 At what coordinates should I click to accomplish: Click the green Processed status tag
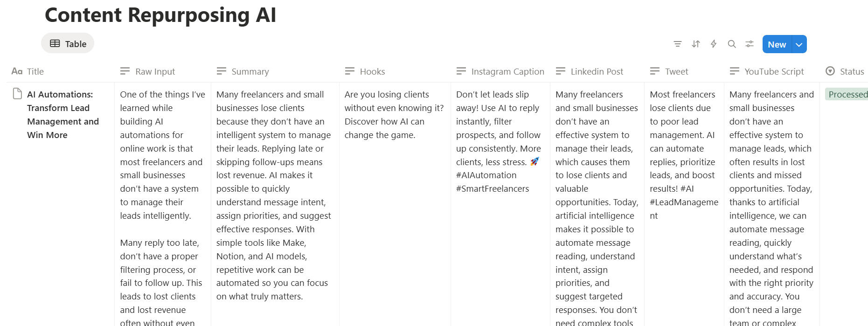click(847, 94)
